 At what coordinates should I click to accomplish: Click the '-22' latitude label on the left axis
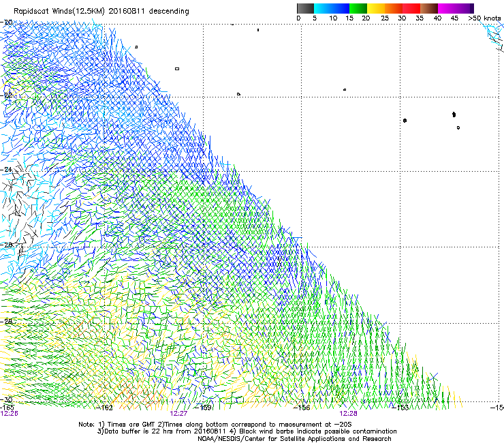pos(7,95)
